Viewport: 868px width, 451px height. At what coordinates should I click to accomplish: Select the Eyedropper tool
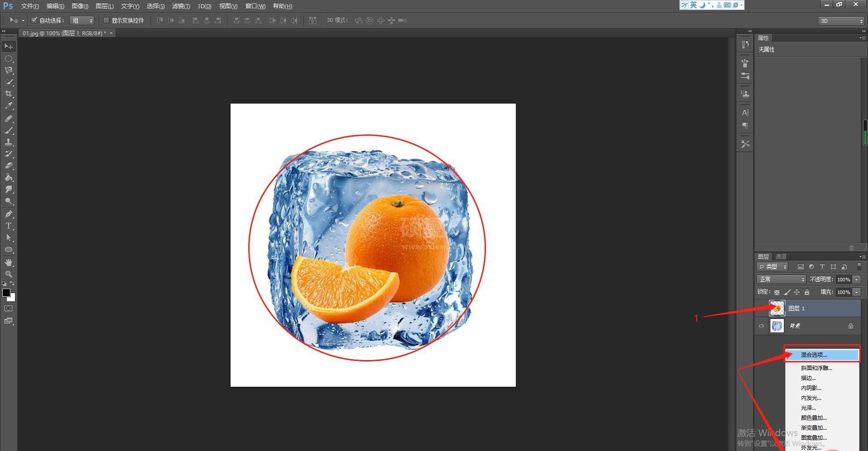(x=9, y=106)
